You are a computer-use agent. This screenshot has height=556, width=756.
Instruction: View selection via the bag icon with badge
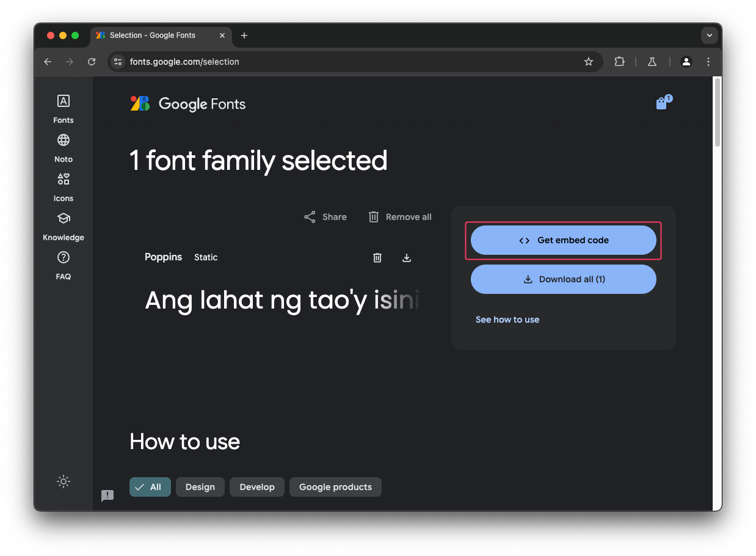coord(661,103)
